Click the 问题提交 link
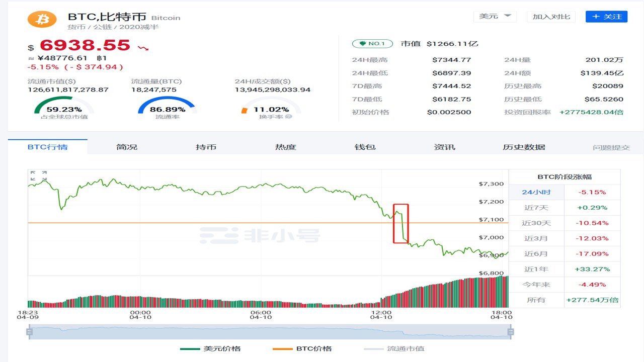This screenshot has height=362, width=644. 611,147
